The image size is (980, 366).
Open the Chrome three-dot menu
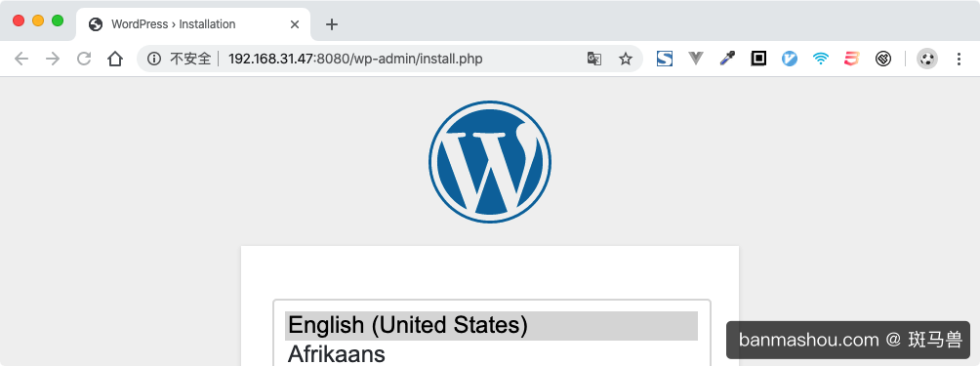(959, 59)
